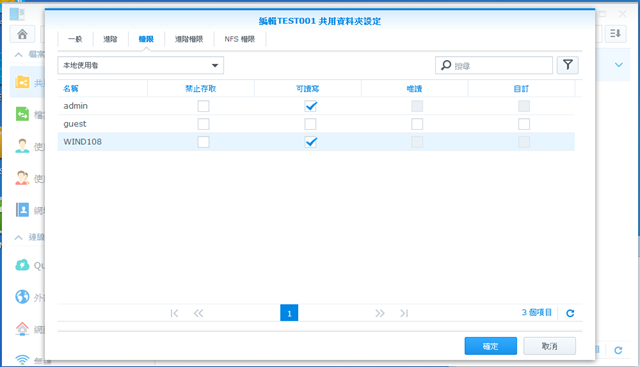Click the Read/Write column header
The height and width of the screenshot is (367, 640).
tap(308, 89)
